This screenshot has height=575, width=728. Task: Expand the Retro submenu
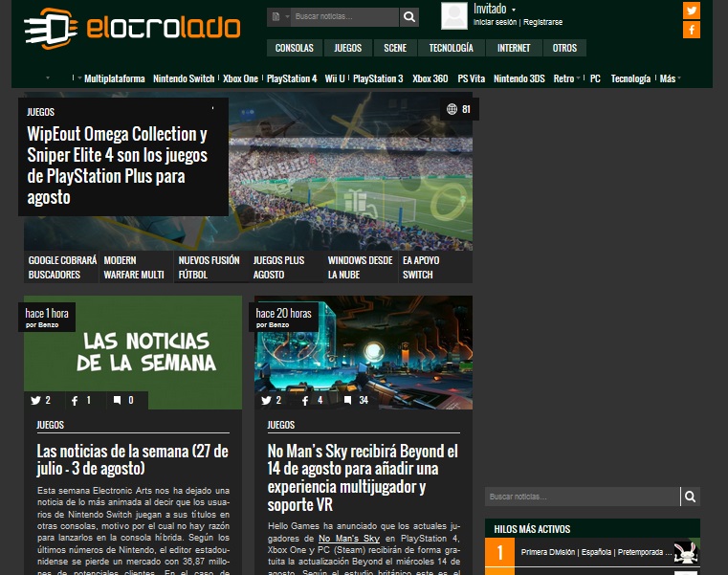pos(578,78)
